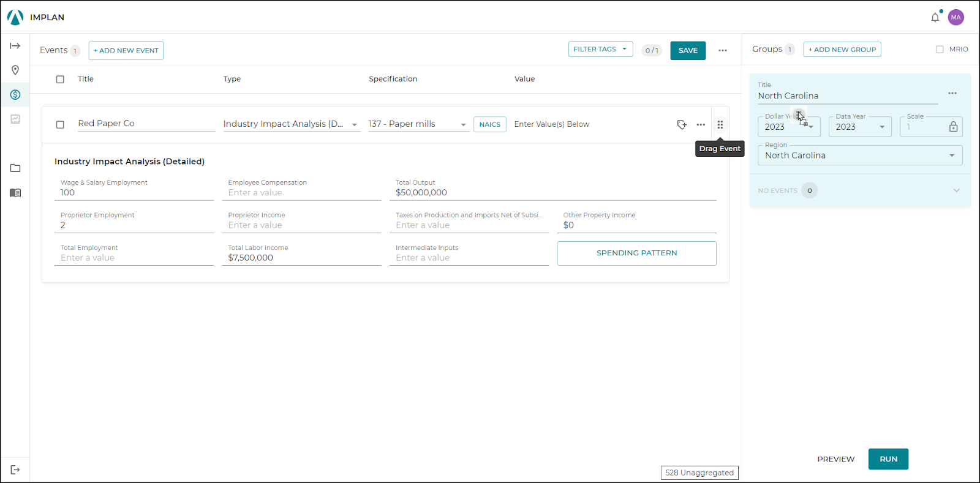
Task: Click the Specification column header
Action: click(393, 79)
